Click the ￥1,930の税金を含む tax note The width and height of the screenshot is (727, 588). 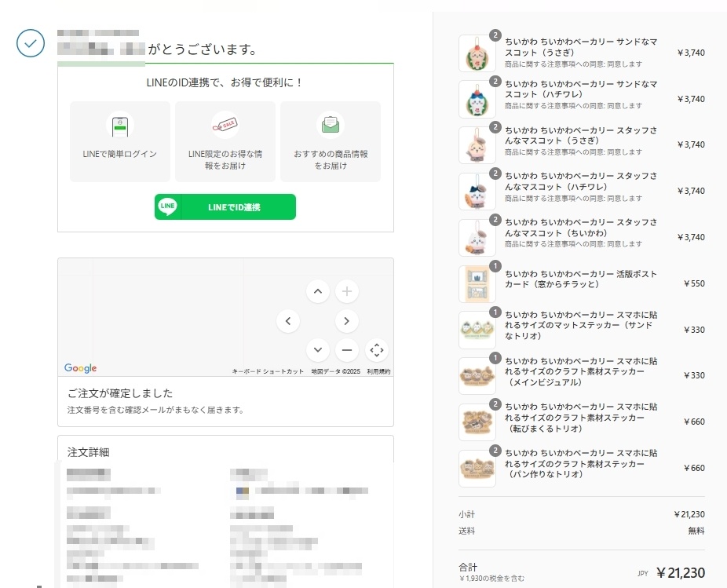point(491,579)
